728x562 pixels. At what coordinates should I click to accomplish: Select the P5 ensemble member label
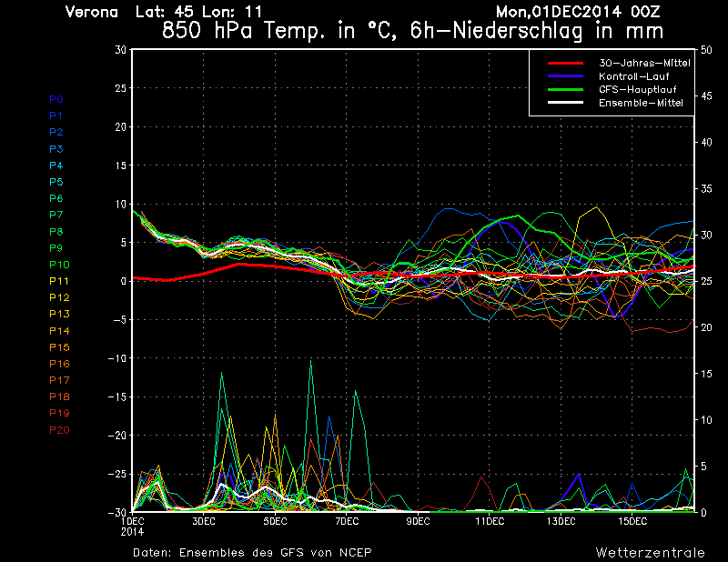[x=56, y=182]
